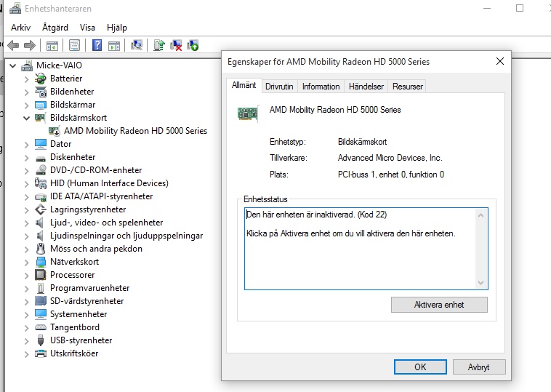Expand Ljudinspelningar och ljuduppspelningar
This screenshot has width=551, height=392.
26,236
